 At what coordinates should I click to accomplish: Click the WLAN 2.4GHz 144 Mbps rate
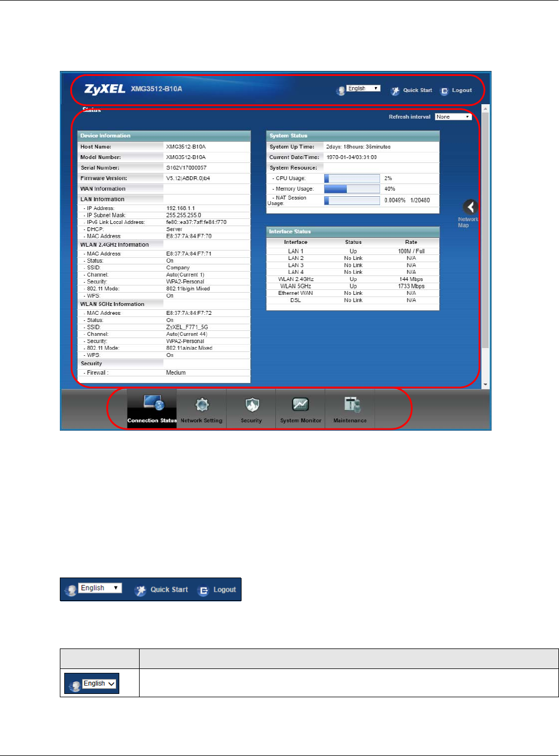tap(411, 279)
